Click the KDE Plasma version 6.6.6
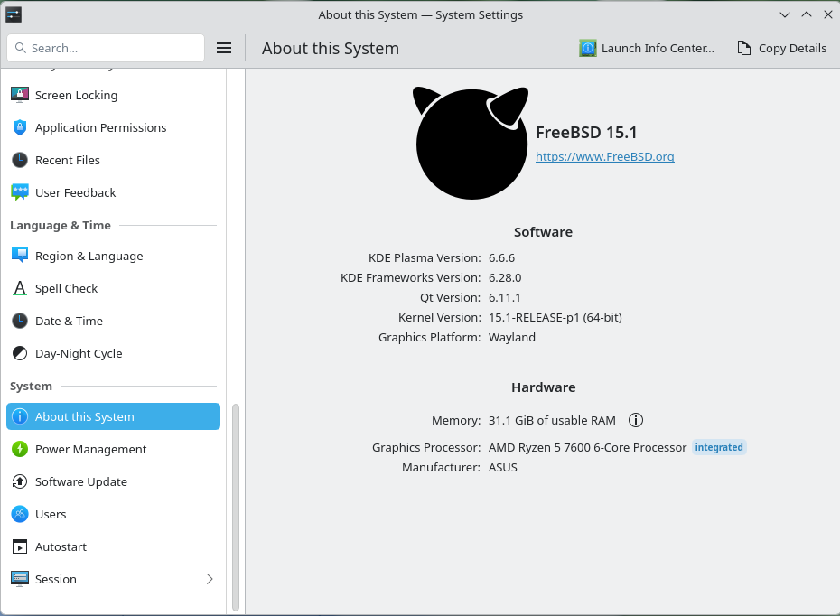The width and height of the screenshot is (840, 616). 501,257
